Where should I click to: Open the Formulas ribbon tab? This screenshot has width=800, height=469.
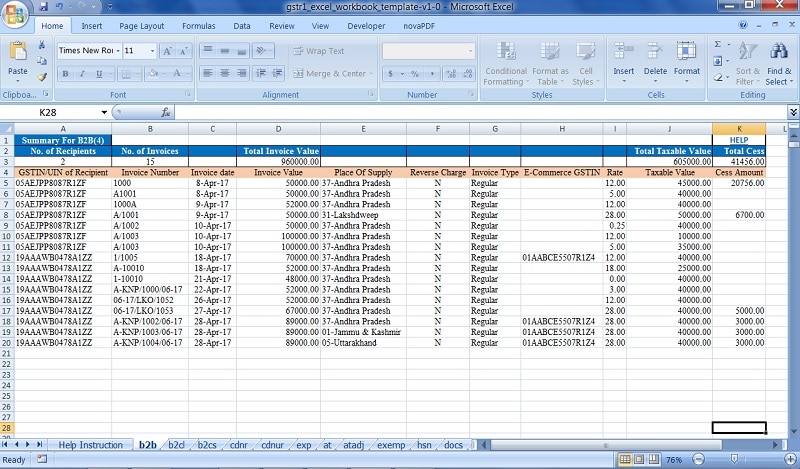pos(198,26)
